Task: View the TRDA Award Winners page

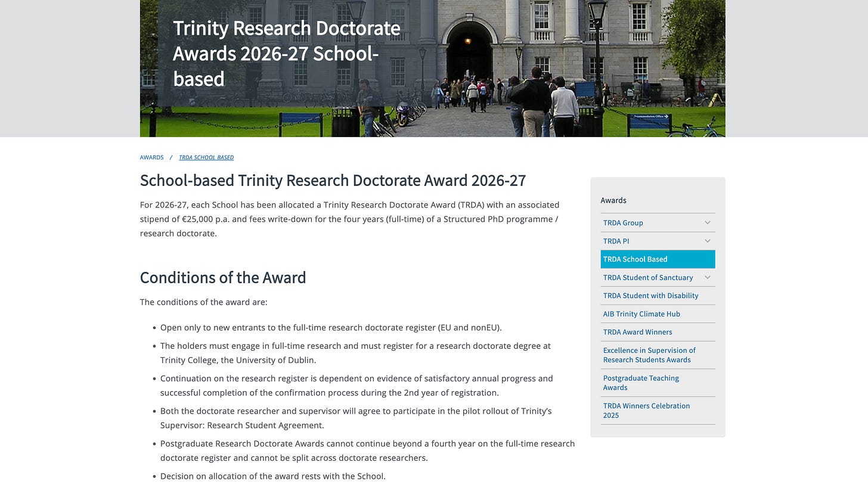Action: click(637, 332)
